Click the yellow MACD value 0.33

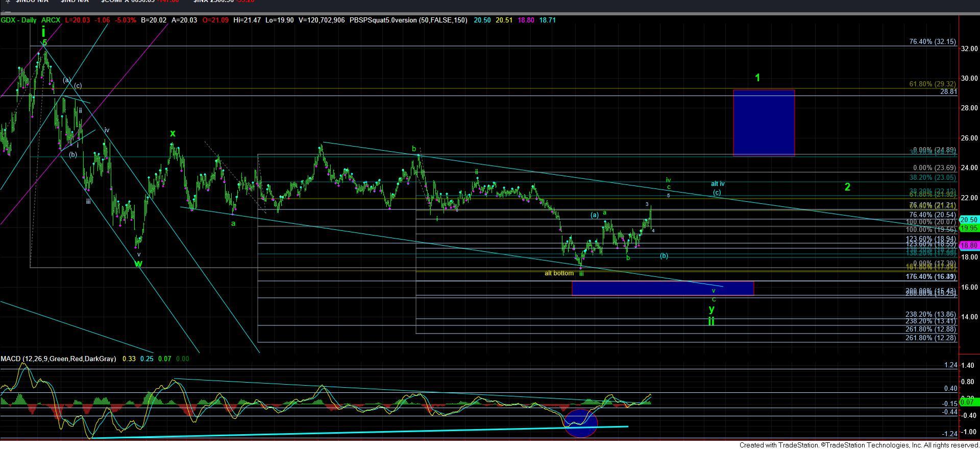[x=129, y=359]
